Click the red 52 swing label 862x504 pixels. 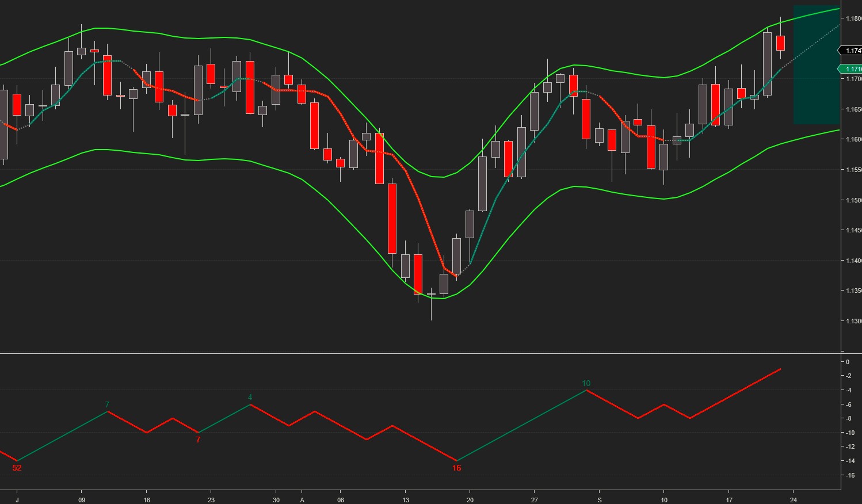17,468
